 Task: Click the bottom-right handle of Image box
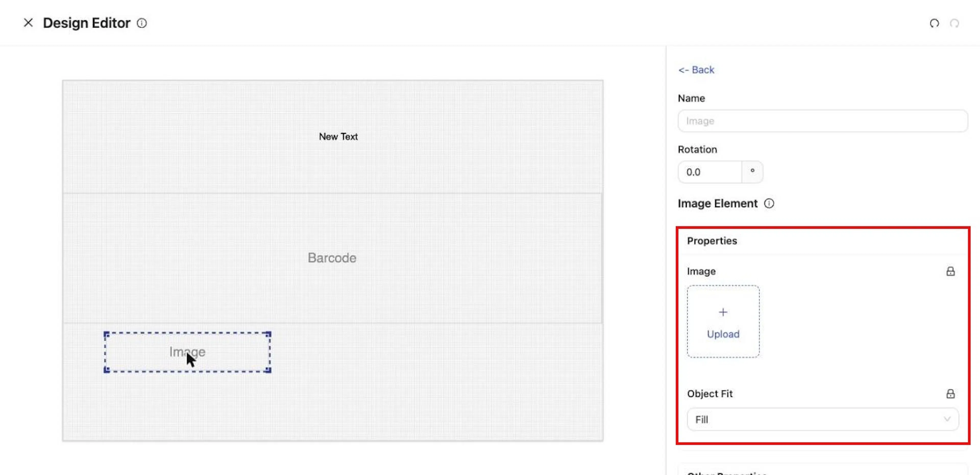point(268,370)
